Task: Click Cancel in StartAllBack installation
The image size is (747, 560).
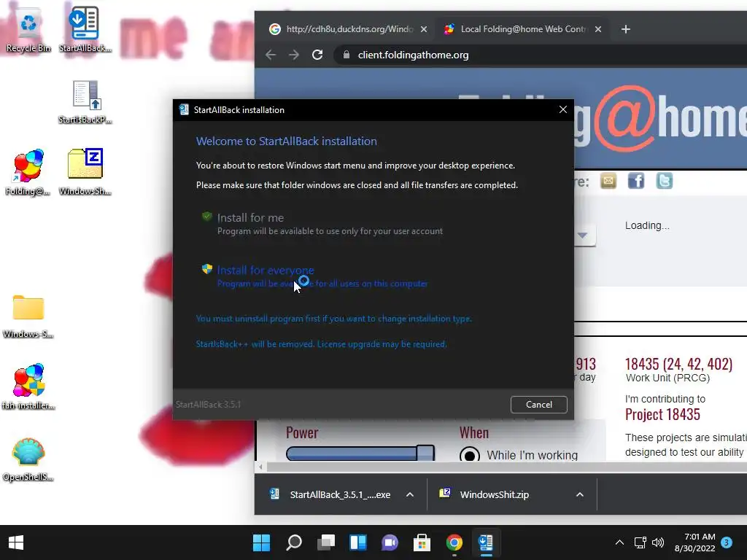Action: click(539, 404)
